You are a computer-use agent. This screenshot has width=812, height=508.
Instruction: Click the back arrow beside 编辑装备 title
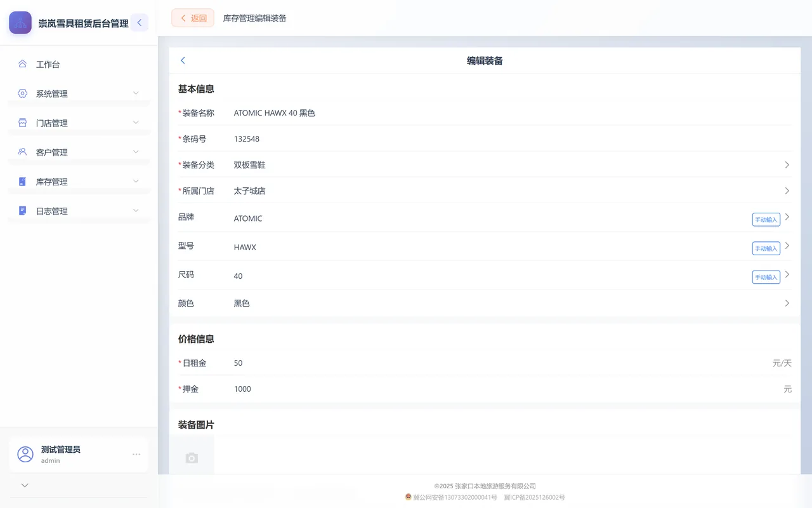pyautogui.click(x=183, y=60)
